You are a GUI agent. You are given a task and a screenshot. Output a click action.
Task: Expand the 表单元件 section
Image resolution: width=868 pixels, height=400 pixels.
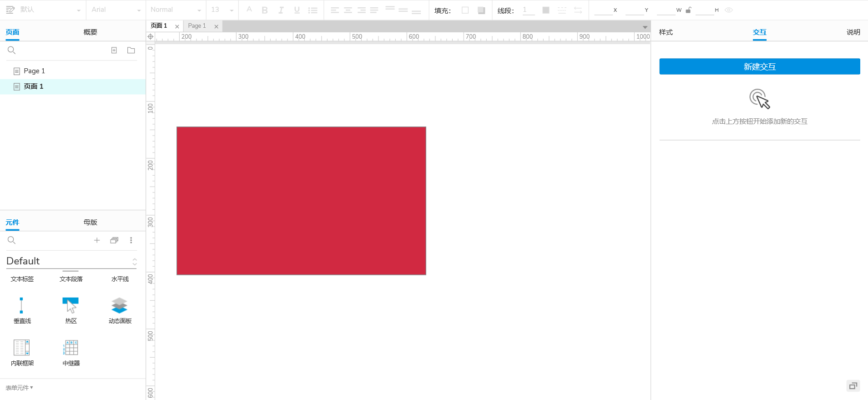20,388
